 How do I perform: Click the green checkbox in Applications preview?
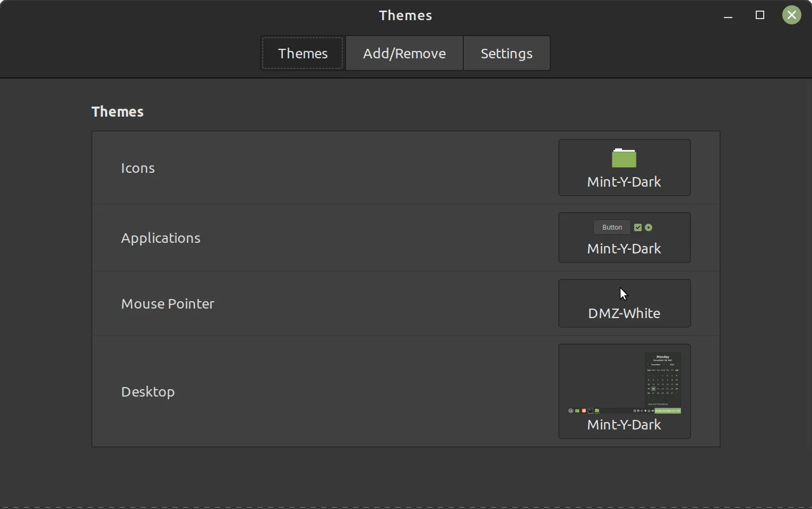(638, 227)
